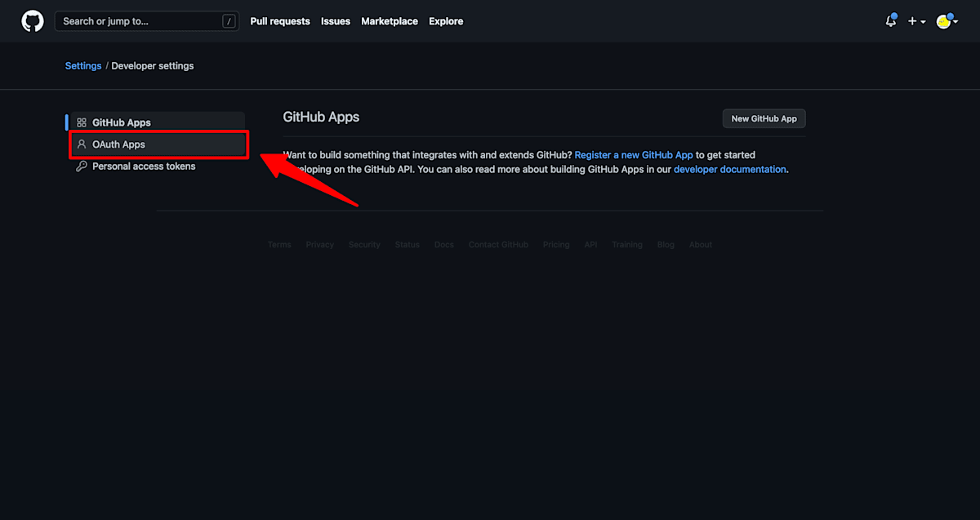Click the GitHub Apps grid icon

82,122
